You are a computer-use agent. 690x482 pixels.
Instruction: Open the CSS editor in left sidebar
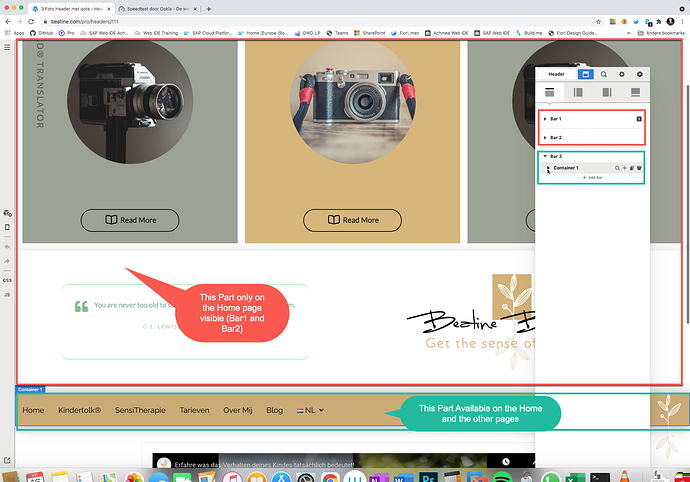(x=7, y=280)
